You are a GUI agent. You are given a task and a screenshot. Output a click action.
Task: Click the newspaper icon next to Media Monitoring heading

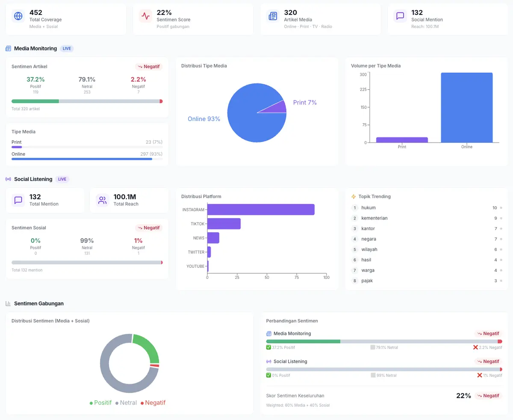tap(8, 49)
